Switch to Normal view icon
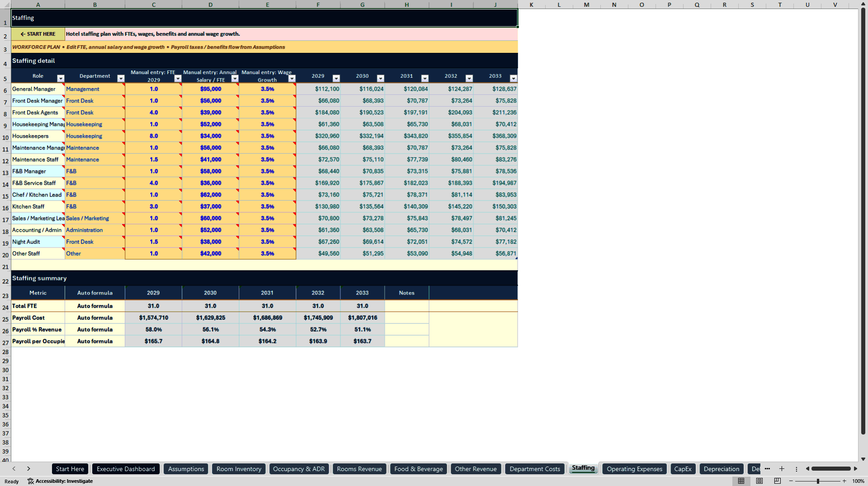This screenshot has width=868, height=486. pos(741,481)
